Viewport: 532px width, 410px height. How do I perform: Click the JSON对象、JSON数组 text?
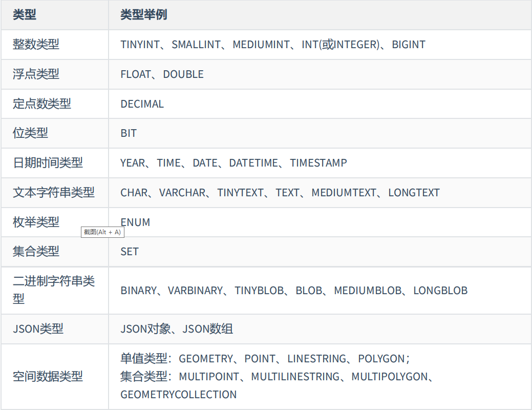coord(177,329)
